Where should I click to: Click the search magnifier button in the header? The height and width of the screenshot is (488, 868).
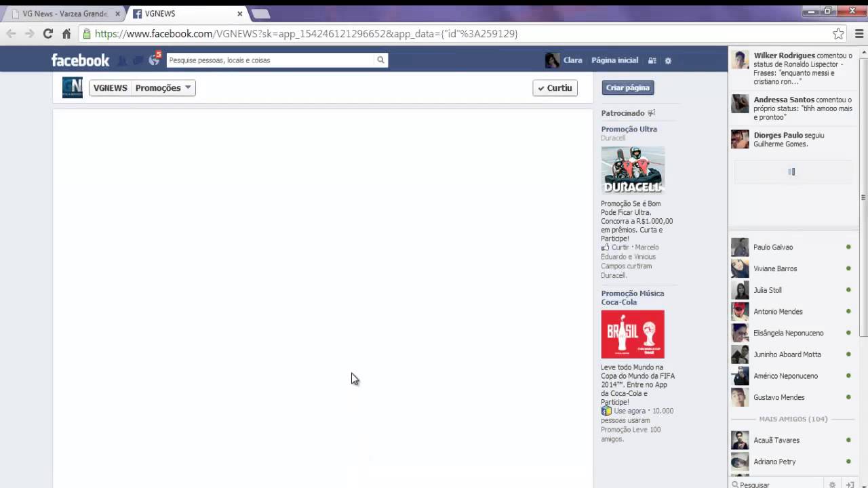(x=381, y=60)
